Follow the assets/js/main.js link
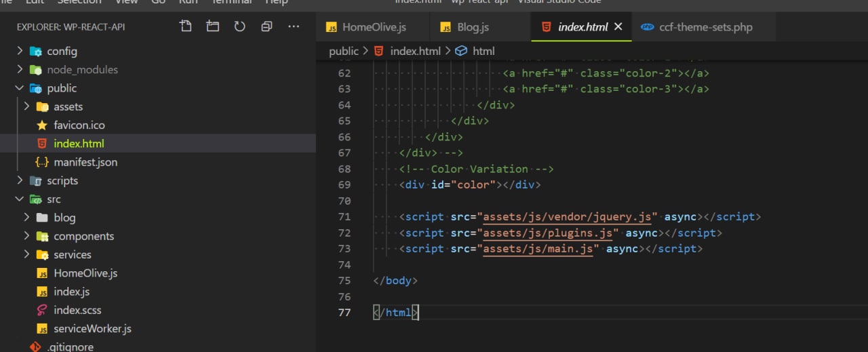Screen dimensions: 868x352 pyautogui.click(x=538, y=249)
